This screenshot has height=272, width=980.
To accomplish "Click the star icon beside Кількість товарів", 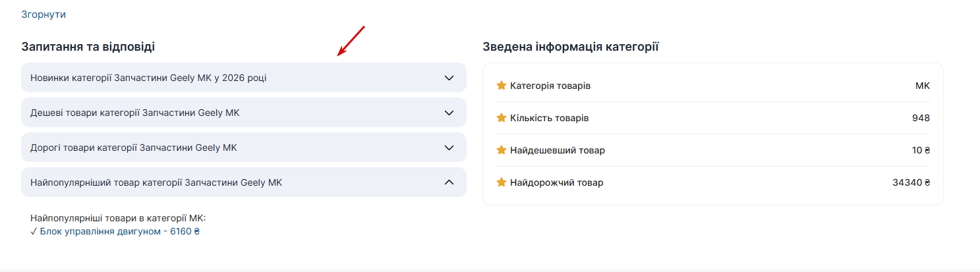I will [x=502, y=118].
